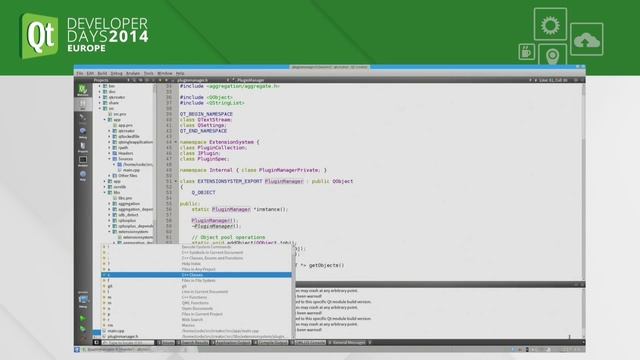
Task: Open the Build menu
Action: pos(102,73)
